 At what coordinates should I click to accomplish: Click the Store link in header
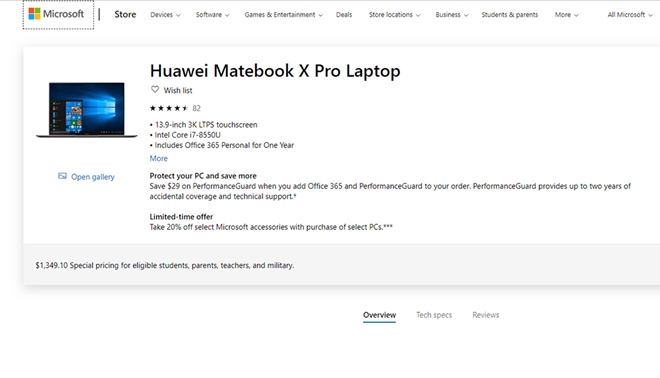pos(125,14)
